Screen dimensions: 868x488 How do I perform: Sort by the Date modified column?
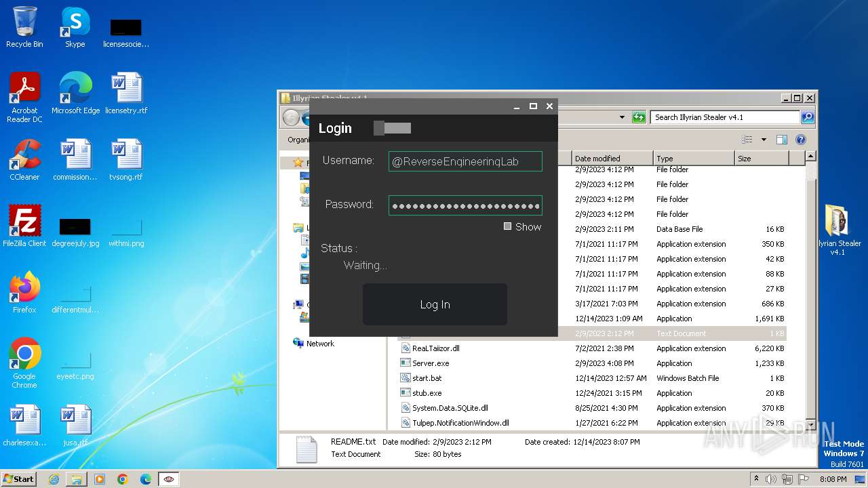612,158
